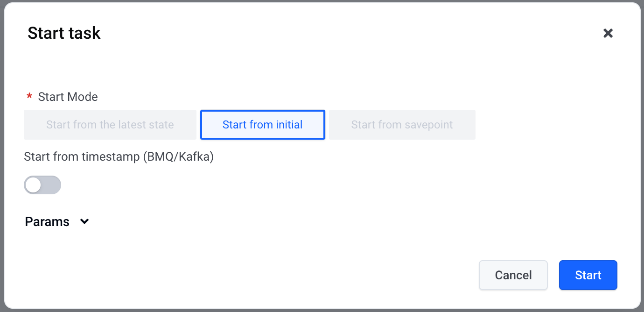Expand the Params chevron arrow
The height and width of the screenshot is (312, 644).
[84, 222]
